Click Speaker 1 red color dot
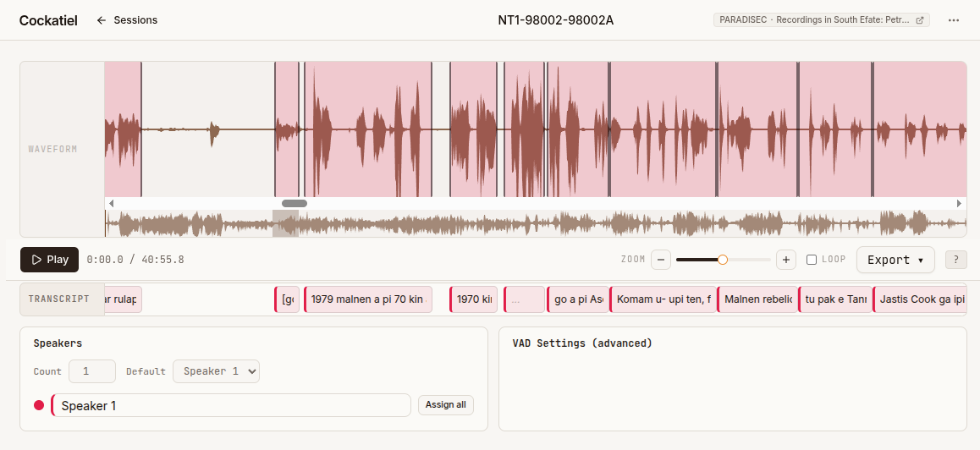This screenshot has height=450, width=980. pyautogui.click(x=39, y=406)
